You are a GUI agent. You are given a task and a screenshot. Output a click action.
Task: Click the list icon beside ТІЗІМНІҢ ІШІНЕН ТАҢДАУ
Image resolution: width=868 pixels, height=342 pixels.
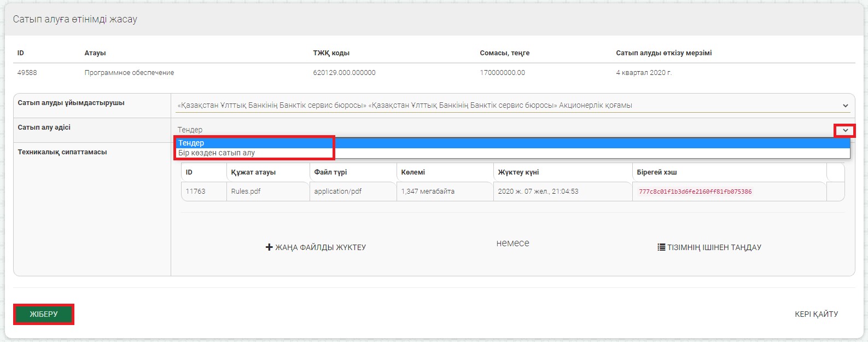pyautogui.click(x=661, y=247)
